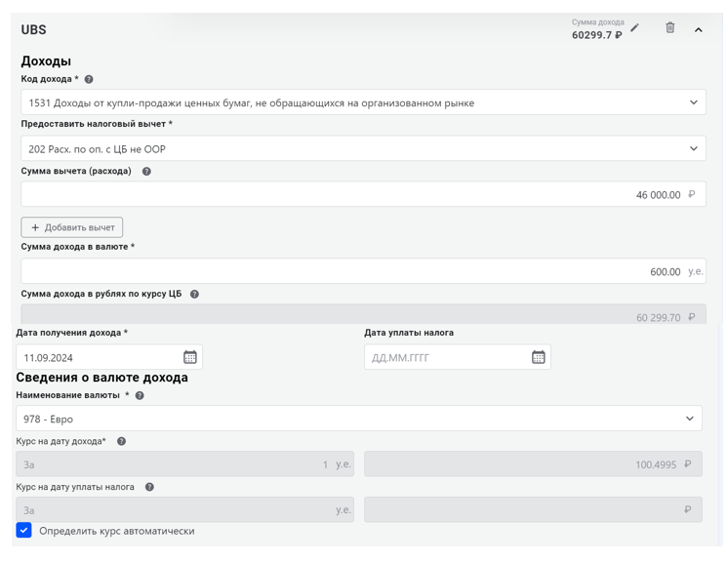Click the date field showing 11.09.2024
Screen dimensions: 728x562
click(x=98, y=357)
